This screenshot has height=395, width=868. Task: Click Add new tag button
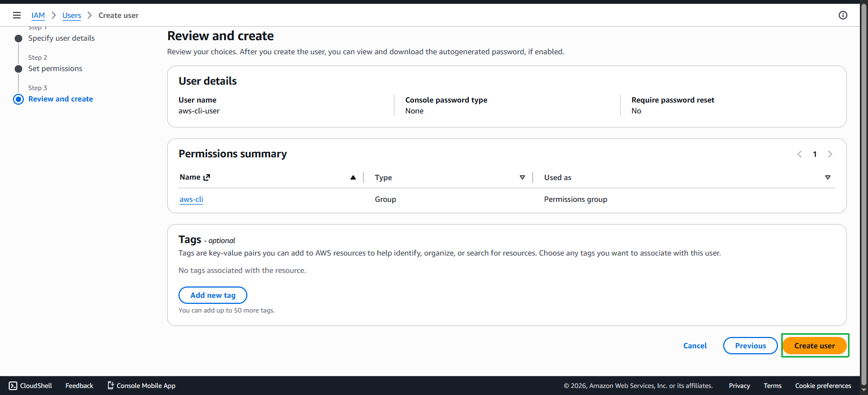point(213,295)
